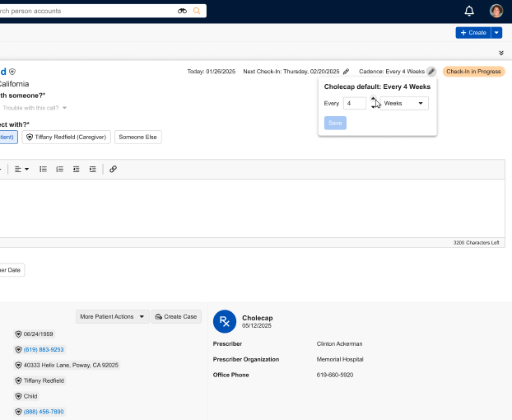Insert a link in the editor
512x420 pixels.
tap(114, 169)
